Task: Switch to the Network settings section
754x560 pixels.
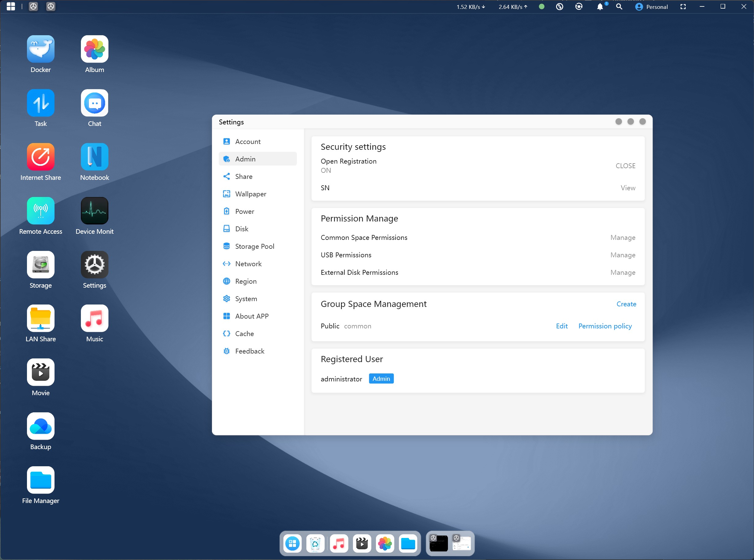Action: point(248,264)
